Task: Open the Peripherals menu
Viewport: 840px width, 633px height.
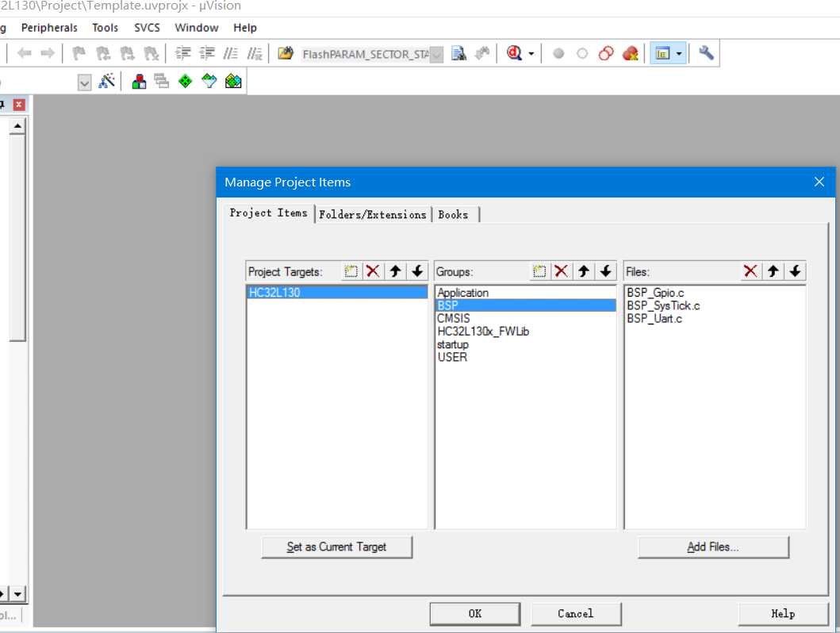Action: [x=49, y=28]
